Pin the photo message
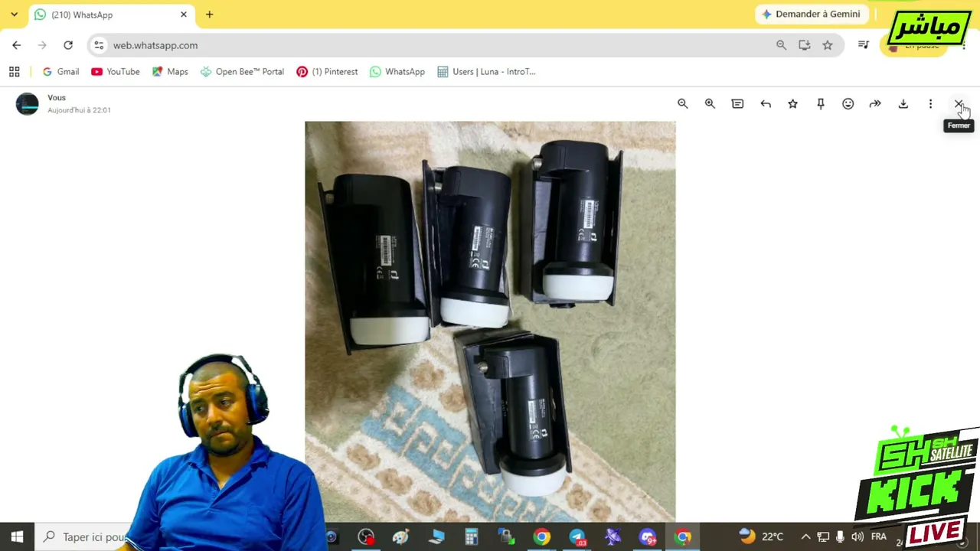This screenshot has height=551, width=980. (820, 104)
